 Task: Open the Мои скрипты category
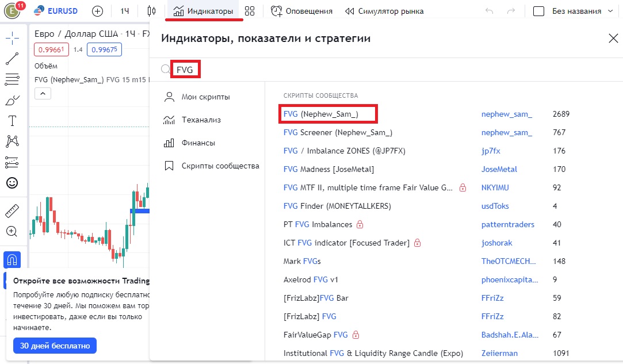click(x=206, y=97)
